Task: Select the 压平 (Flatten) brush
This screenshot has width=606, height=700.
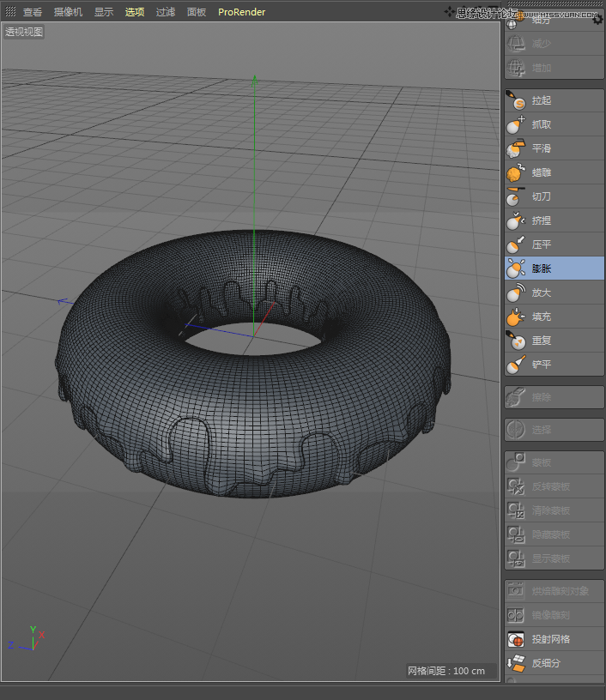Action: tap(553, 244)
